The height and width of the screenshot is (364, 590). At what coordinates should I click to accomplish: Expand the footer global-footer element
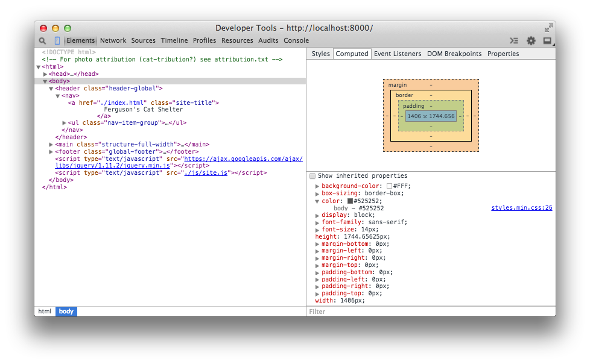(51, 152)
